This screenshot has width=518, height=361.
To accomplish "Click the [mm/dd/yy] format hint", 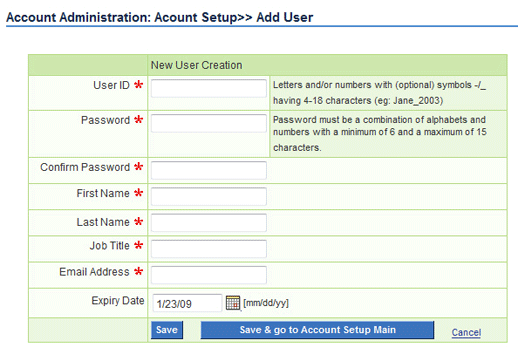I will coord(266,303).
